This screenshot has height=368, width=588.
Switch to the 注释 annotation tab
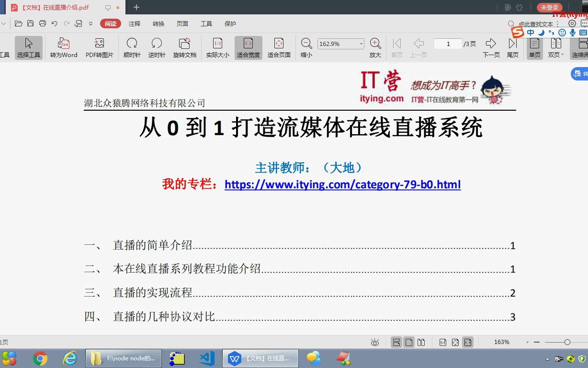point(135,23)
